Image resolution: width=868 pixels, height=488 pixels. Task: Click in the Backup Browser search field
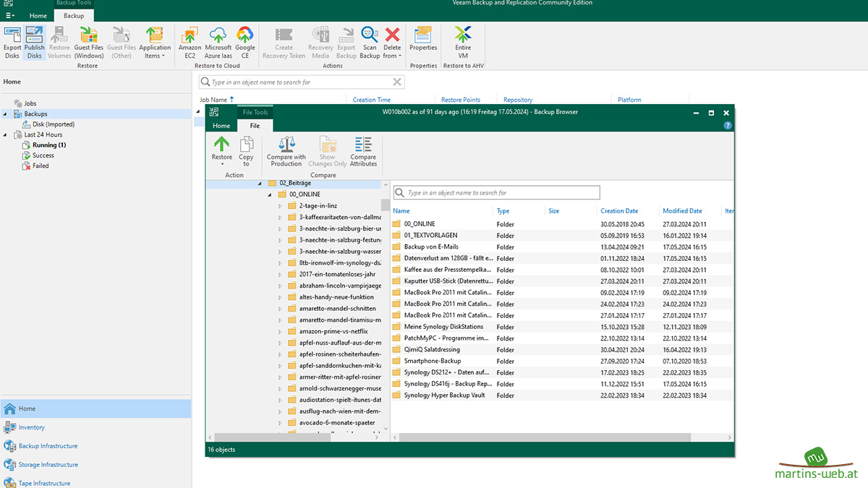pyautogui.click(x=497, y=193)
